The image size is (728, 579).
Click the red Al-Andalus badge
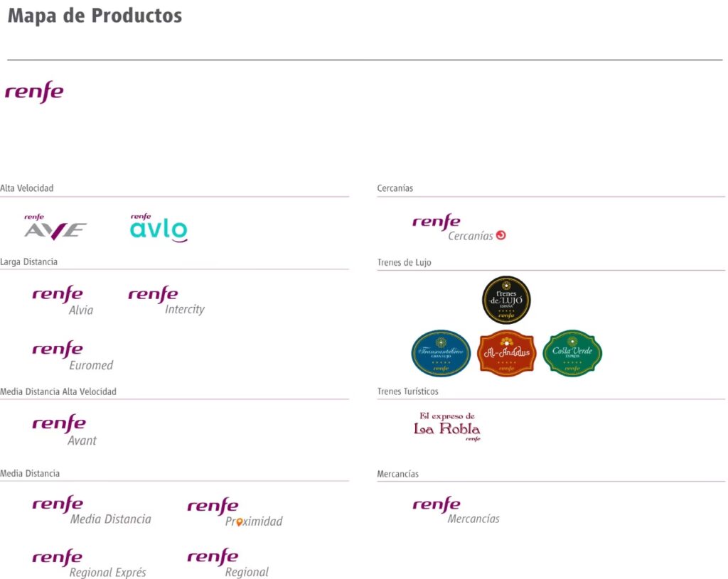506,354
